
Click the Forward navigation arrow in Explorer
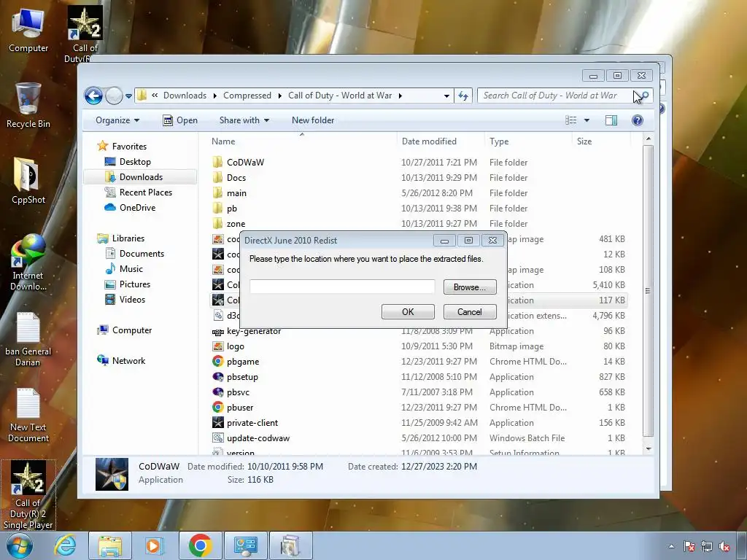114,96
